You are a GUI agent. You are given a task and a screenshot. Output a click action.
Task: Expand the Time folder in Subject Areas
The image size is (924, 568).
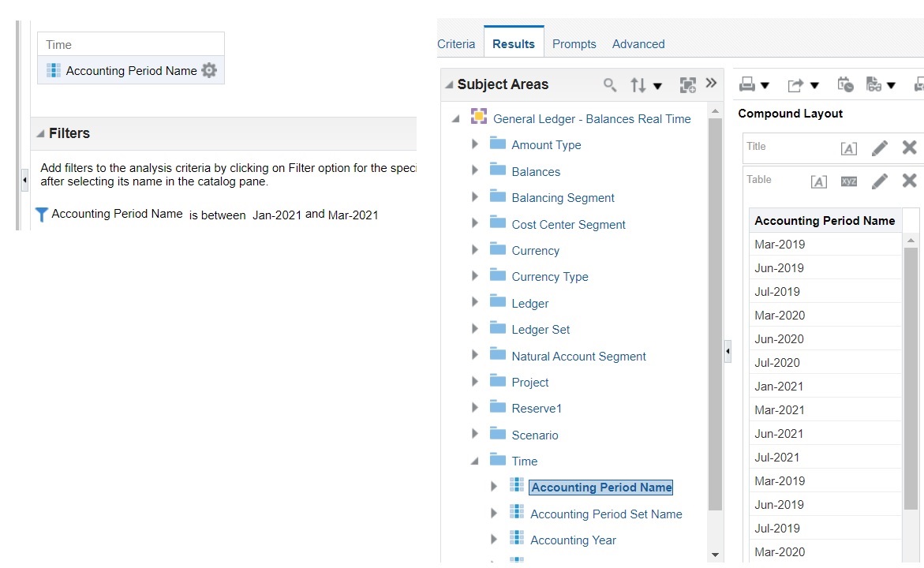pyautogui.click(x=474, y=461)
